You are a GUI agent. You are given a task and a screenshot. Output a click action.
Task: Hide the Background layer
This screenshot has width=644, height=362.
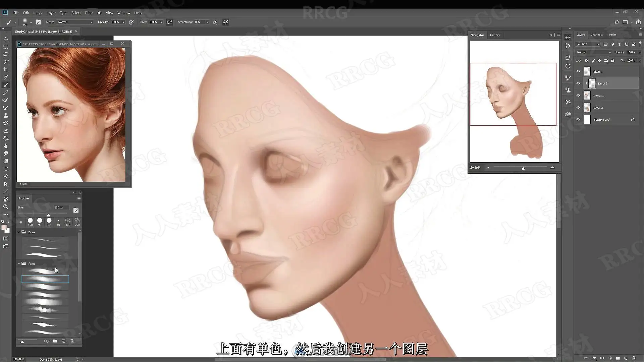point(578,119)
